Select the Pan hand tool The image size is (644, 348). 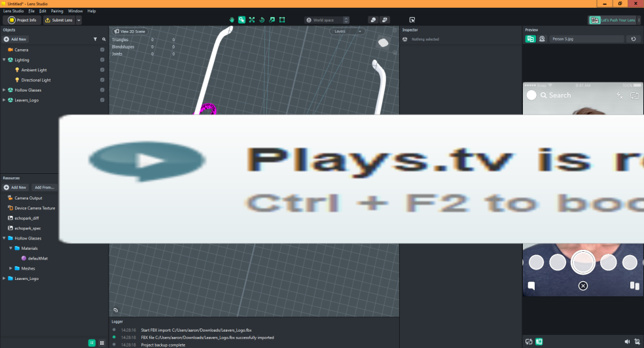pos(232,20)
